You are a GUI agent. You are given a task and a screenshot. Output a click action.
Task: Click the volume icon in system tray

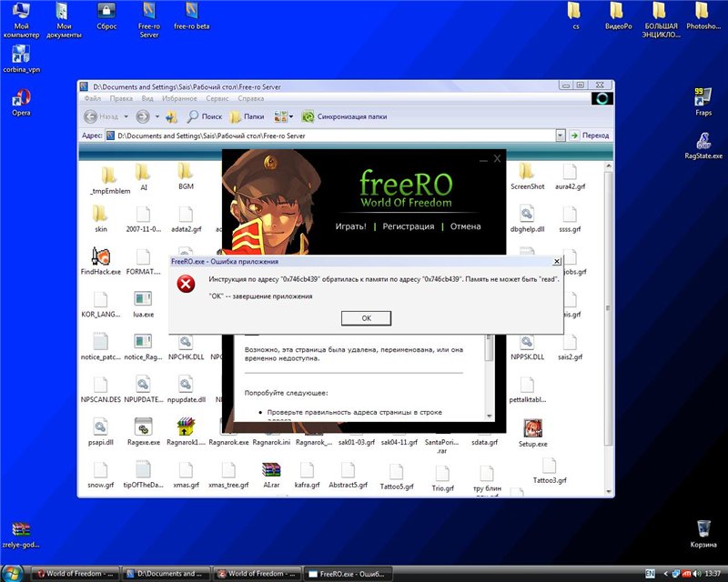pos(697,574)
